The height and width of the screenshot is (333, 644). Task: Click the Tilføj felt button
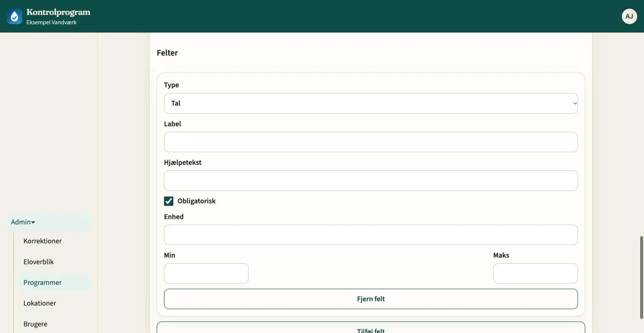point(371,327)
